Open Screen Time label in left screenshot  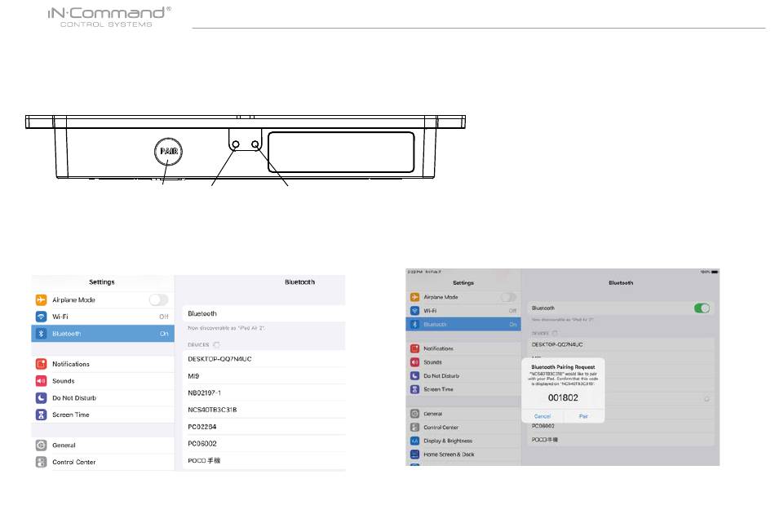(x=71, y=415)
